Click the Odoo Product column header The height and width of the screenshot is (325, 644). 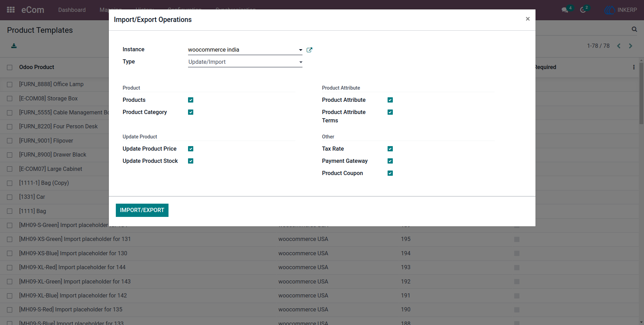[x=37, y=67]
